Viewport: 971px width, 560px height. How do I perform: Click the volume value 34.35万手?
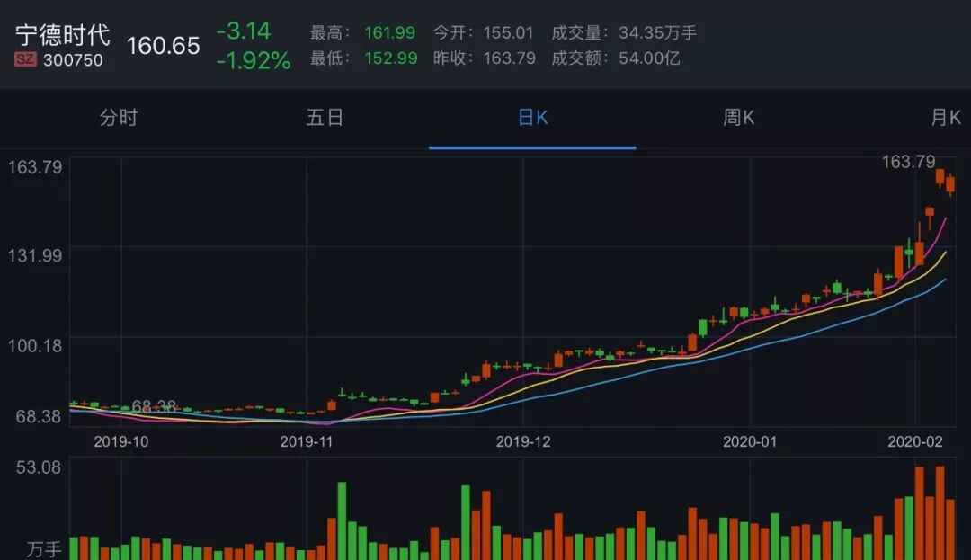(x=657, y=32)
